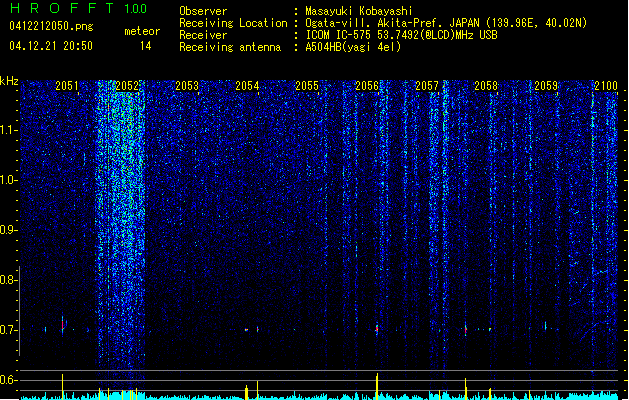This screenshot has height=400, width=629.
Task: Click the meteor count label
Action: point(142,31)
